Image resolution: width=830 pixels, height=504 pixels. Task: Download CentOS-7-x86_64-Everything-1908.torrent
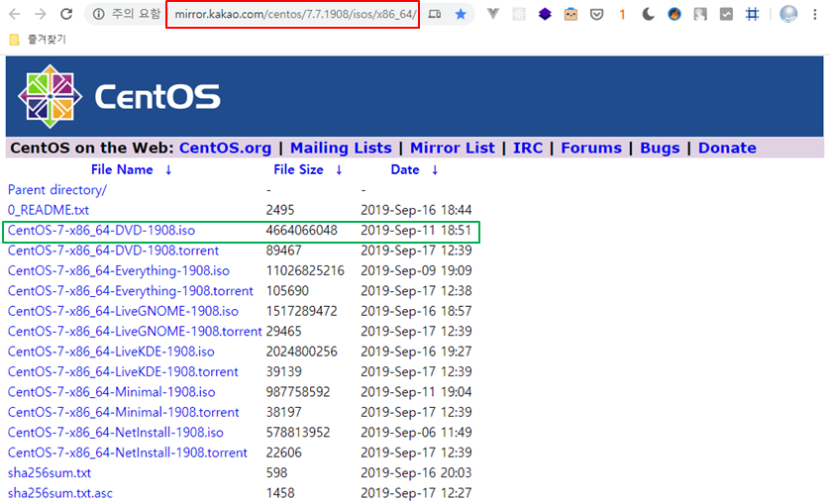130,291
